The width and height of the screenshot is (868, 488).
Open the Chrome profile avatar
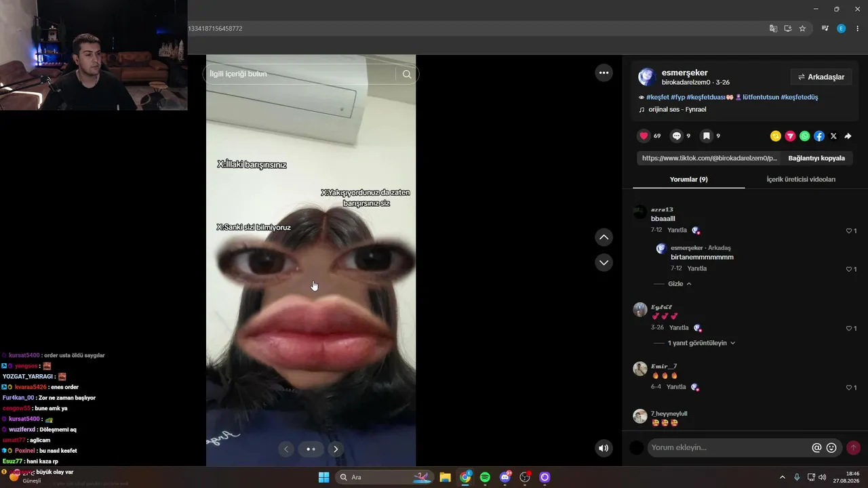click(842, 28)
